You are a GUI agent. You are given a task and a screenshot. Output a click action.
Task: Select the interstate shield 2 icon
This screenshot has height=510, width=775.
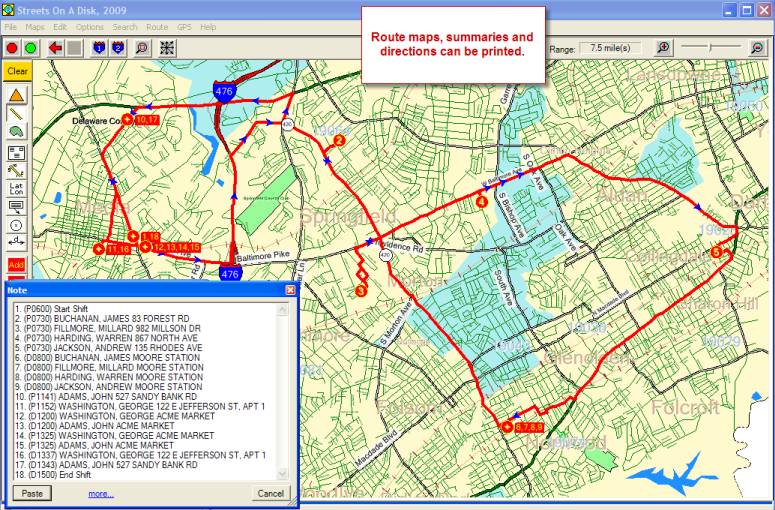click(x=118, y=48)
